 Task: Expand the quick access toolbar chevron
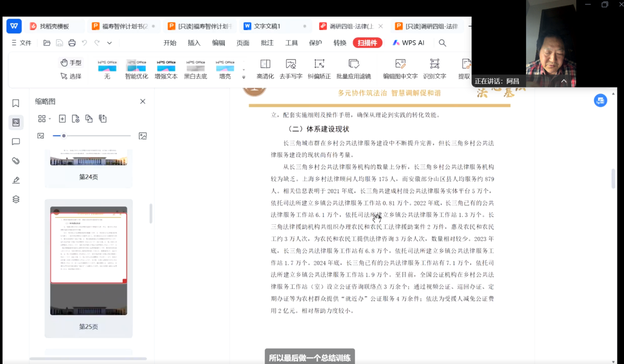tap(109, 43)
